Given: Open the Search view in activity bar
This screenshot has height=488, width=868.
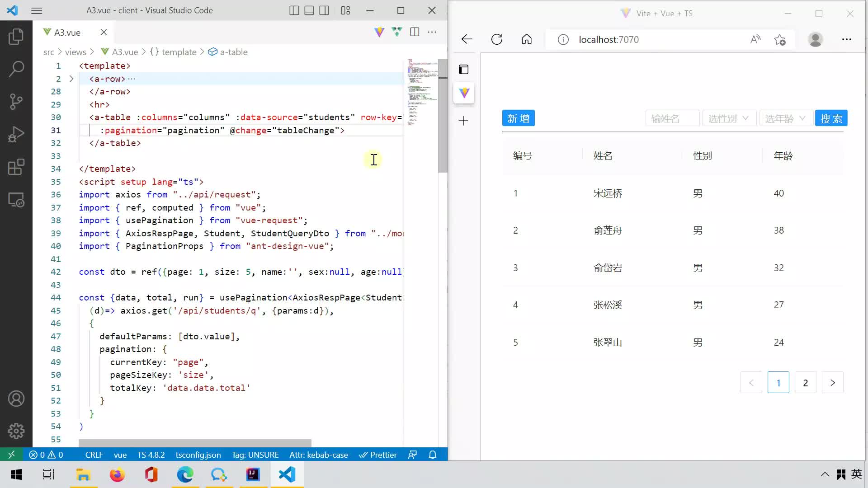Looking at the screenshot, I should click(16, 69).
